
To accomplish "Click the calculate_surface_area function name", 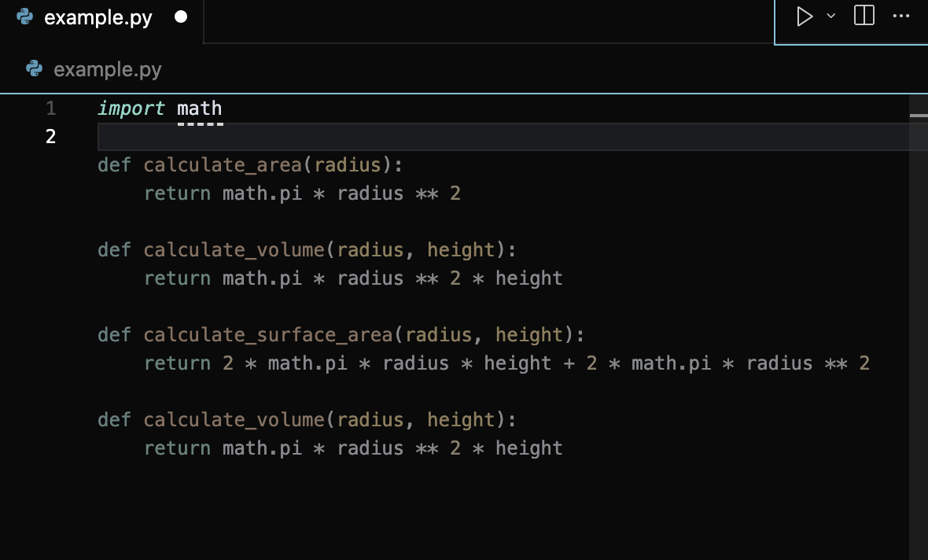I will coord(268,335).
